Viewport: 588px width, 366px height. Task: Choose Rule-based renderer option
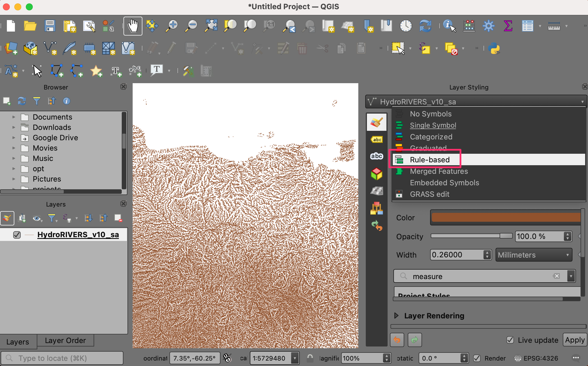(430, 160)
